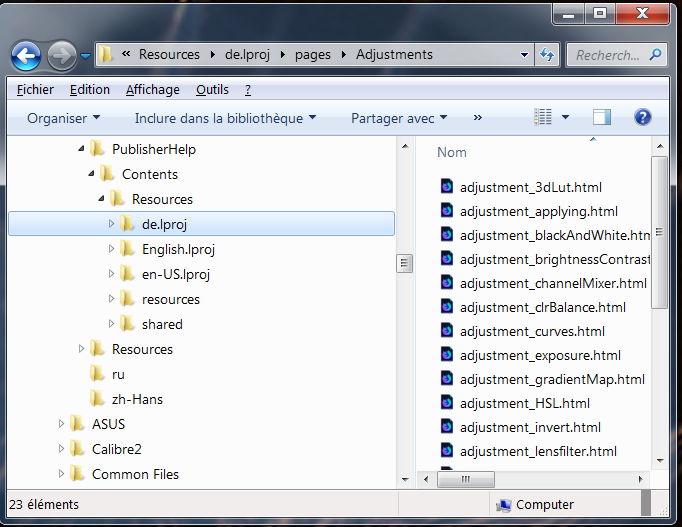The width and height of the screenshot is (682, 527).
Task: Select adjustment_3dLut.html file icon
Action: coord(447,187)
